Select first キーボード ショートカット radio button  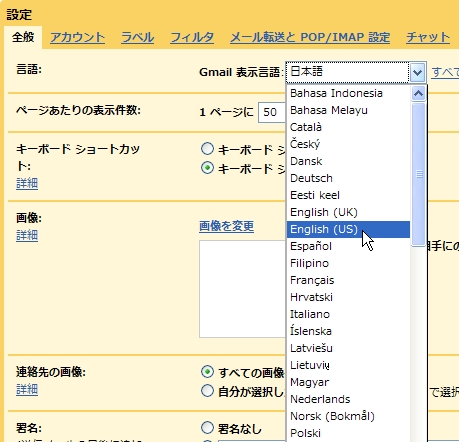(x=207, y=149)
